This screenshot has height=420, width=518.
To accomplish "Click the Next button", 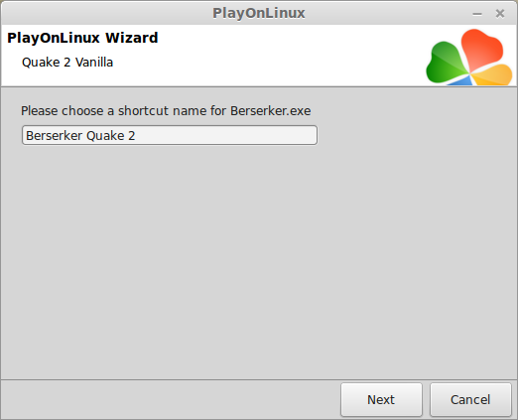I will click(x=381, y=399).
